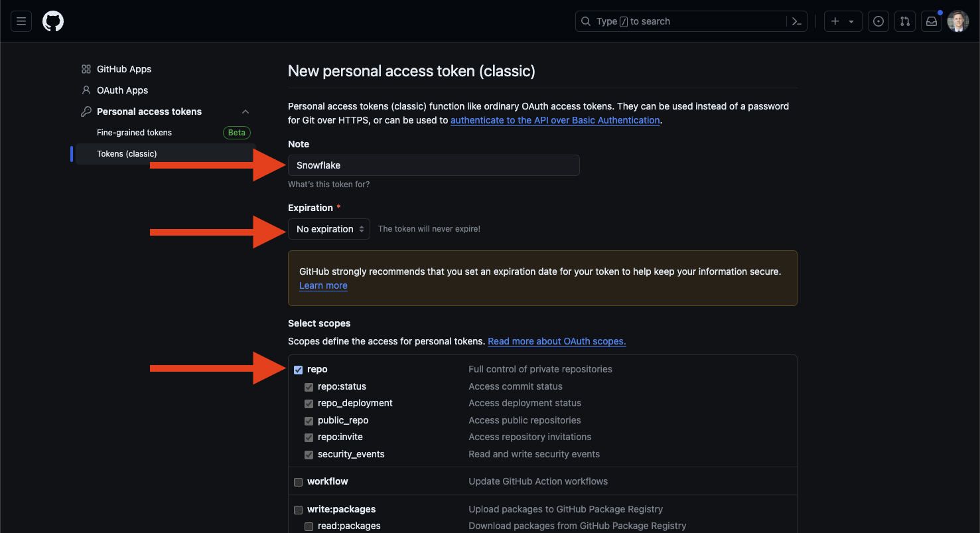Screen dimensions: 980x533
Task: Collapse the Personal access tokens section
Action: coord(245,112)
